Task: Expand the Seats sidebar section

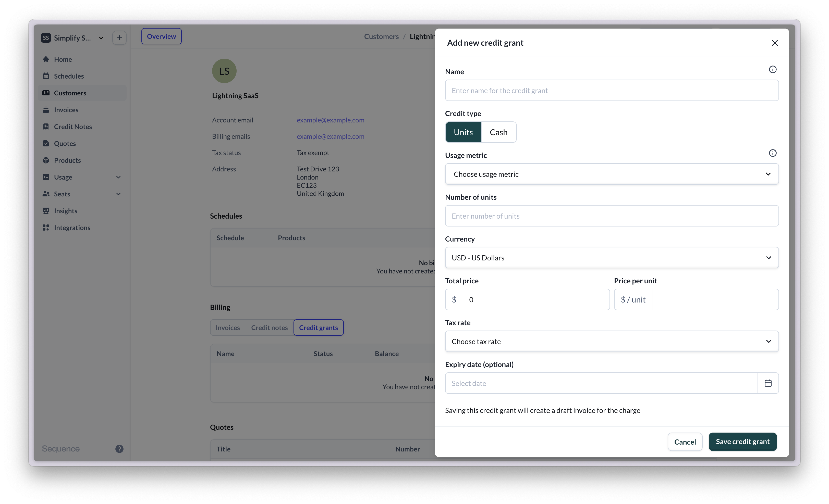Action: pyautogui.click(x=118, y=194)
